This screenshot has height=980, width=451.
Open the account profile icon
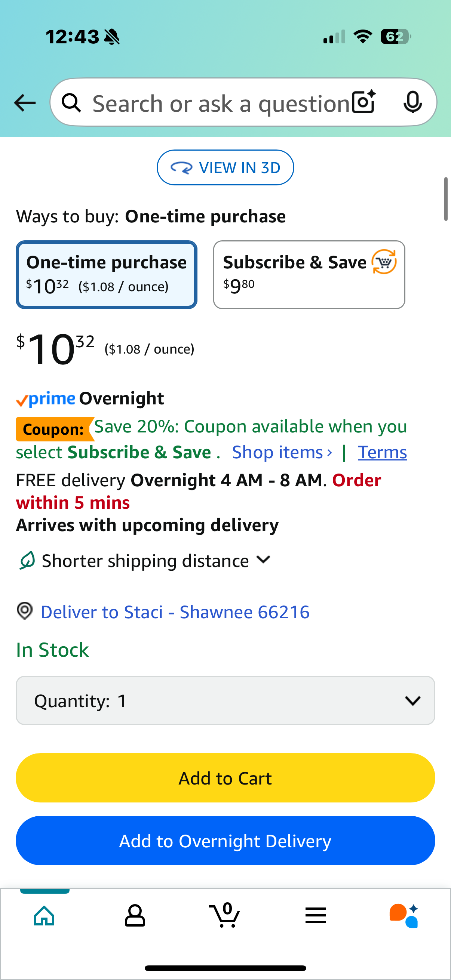tap(135, 915)
